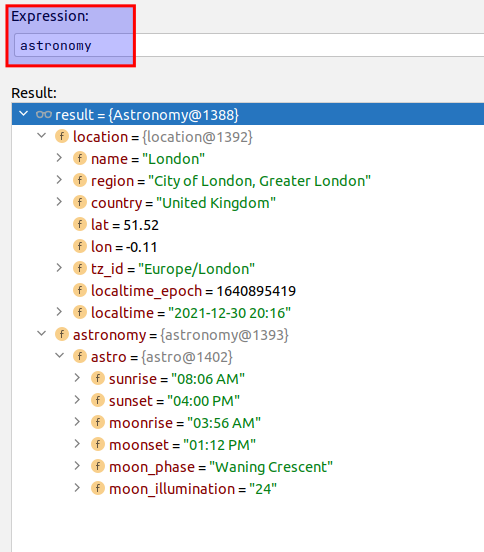The width and height of the screenshot is (484, 552).
Task: Collapse the astronomy node
Action: coord(42,334)
